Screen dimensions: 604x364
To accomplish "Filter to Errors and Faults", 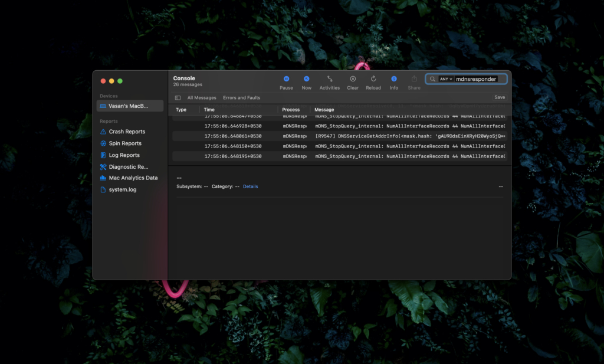I will click(241, 98).
